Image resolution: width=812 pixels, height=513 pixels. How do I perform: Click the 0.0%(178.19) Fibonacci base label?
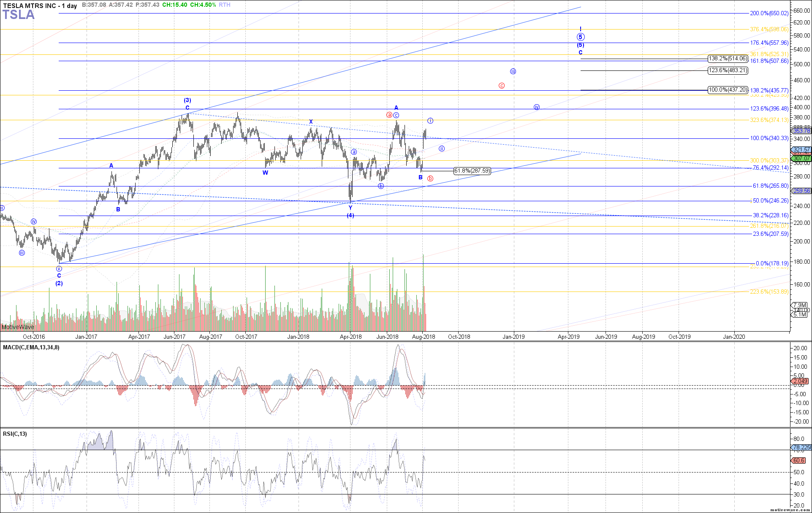pos(772,264)
